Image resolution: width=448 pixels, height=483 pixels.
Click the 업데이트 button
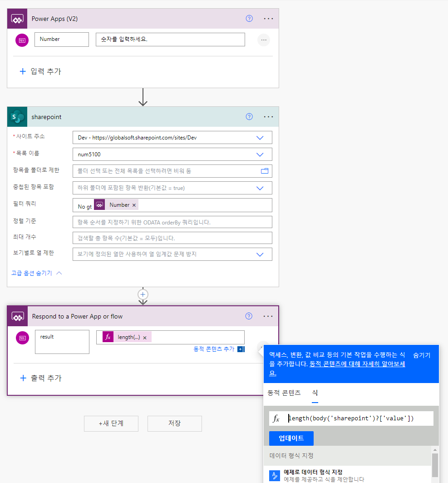tap(291, 438)
